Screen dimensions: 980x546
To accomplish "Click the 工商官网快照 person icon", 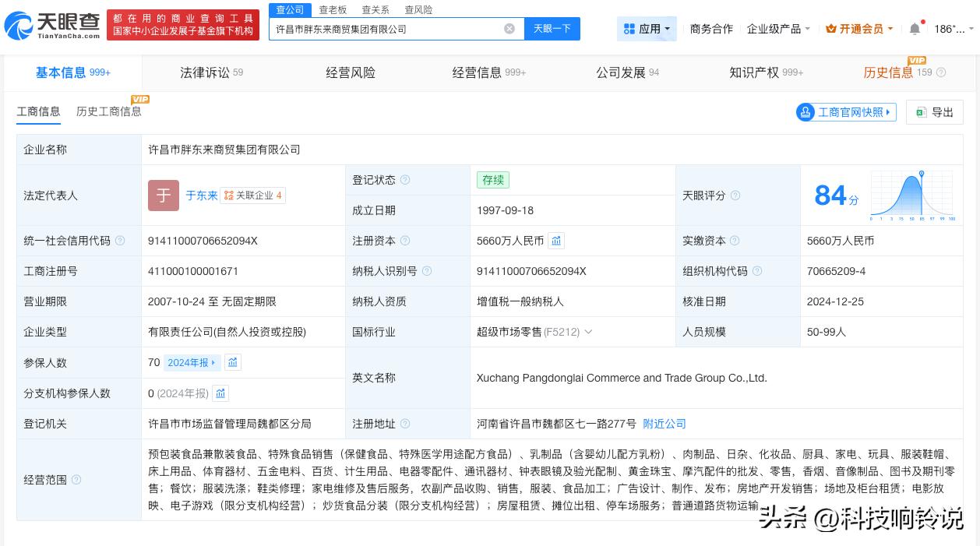I will pos(806,112).
